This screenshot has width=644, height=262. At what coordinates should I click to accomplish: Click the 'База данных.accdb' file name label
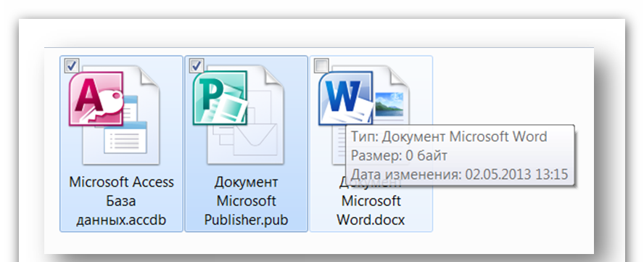[x=122, y=210]
